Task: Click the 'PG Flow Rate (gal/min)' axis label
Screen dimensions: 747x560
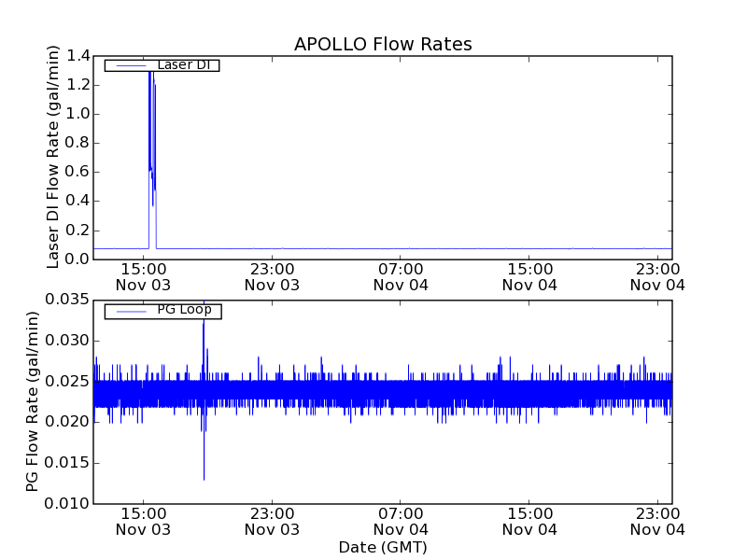Action: pyautogui.click(x=32, y=401)
